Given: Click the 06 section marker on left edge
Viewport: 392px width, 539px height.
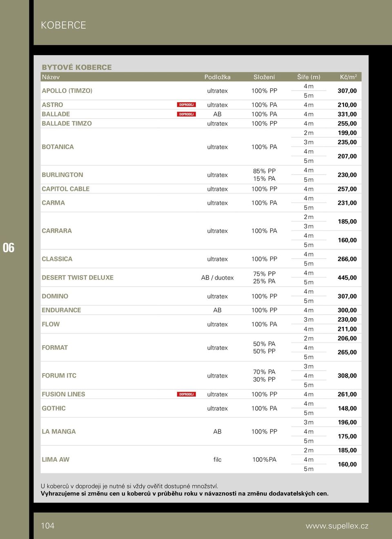Looking at the screenshot, I should click(x=9, y=248).
